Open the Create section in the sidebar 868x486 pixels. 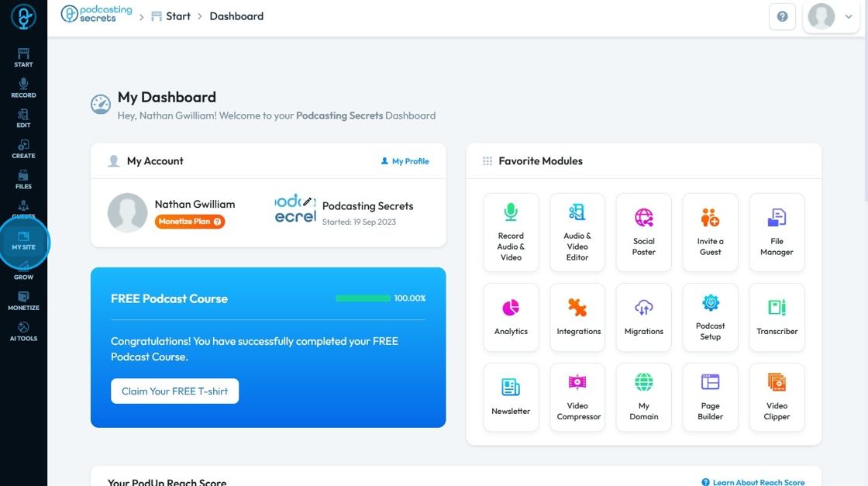click(x=23, y=149)
